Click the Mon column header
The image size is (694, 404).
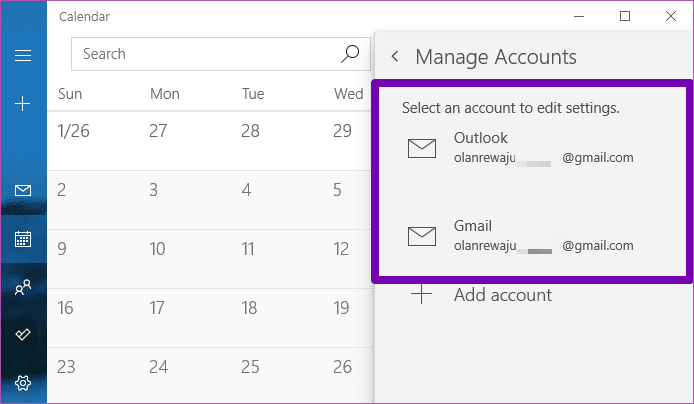coord(165,94)
